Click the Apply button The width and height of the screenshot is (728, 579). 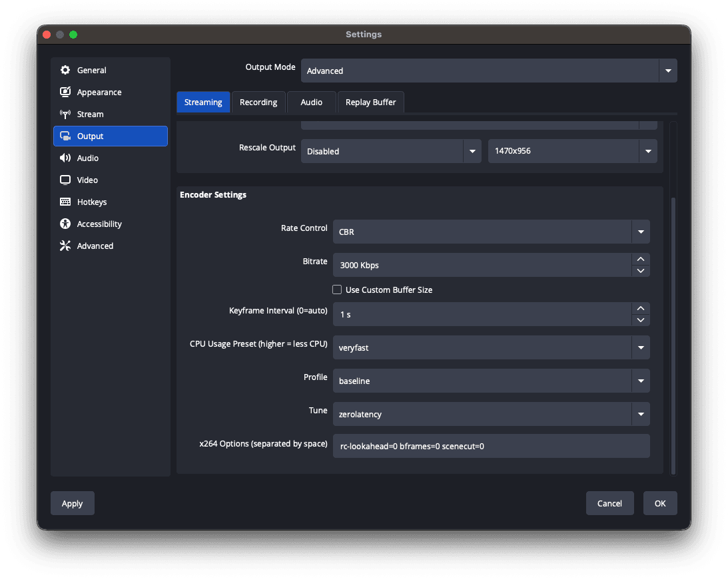tap(72, 504)
